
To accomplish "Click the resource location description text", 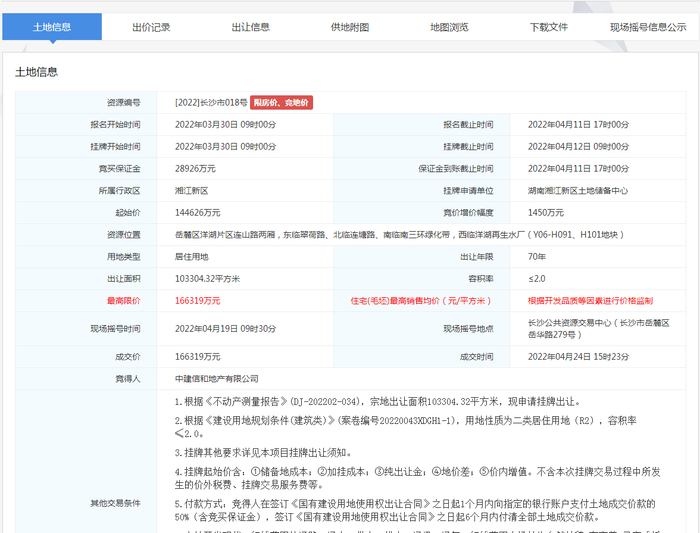I will point(399,235).
